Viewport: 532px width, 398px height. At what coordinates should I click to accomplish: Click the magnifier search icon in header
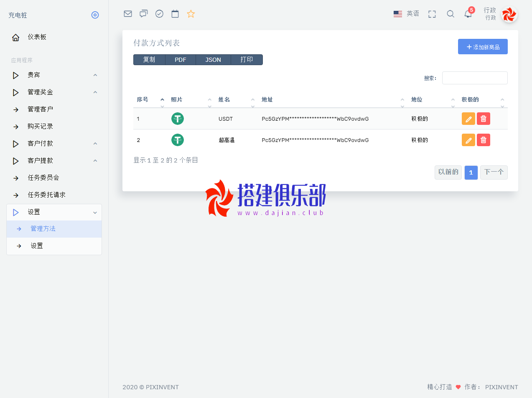point(451,14)
